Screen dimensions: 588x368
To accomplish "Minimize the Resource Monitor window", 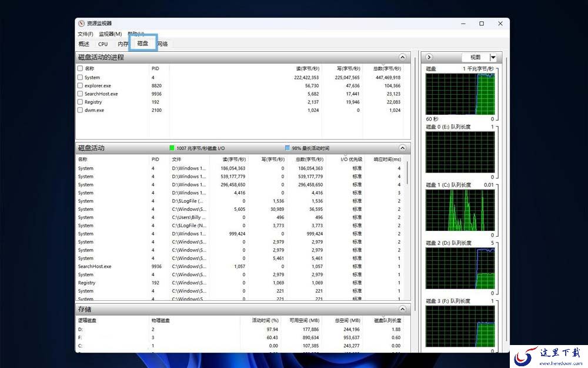I will tap(463, 24).
